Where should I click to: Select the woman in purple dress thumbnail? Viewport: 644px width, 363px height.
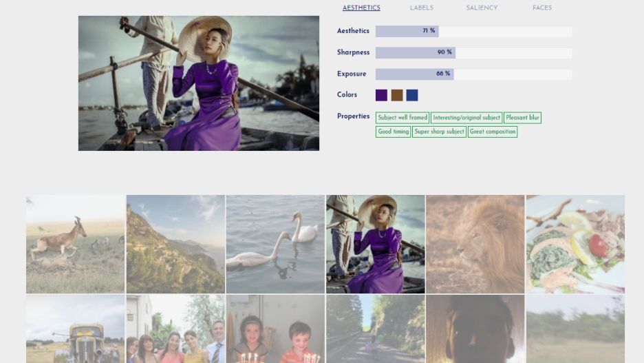point(376,245)
